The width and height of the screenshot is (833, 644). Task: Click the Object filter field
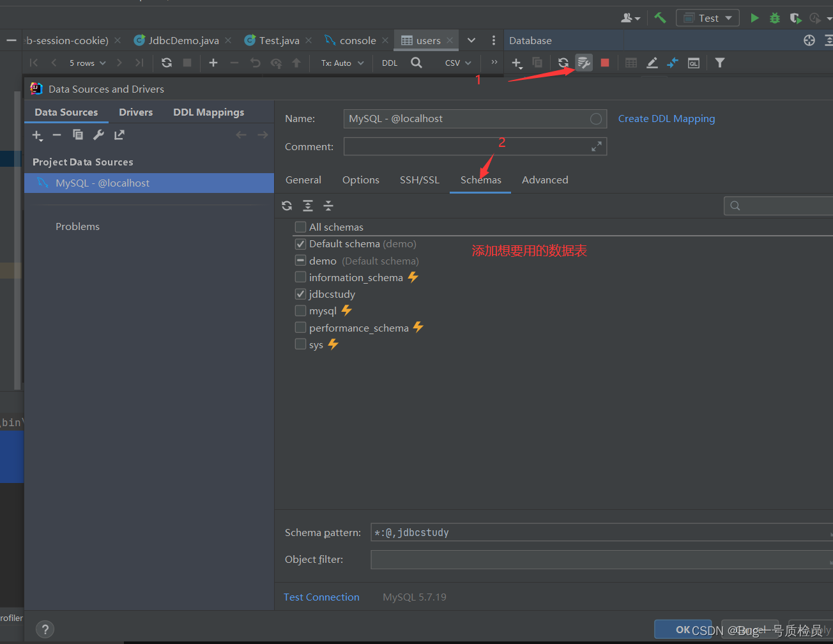click(601, 560)
